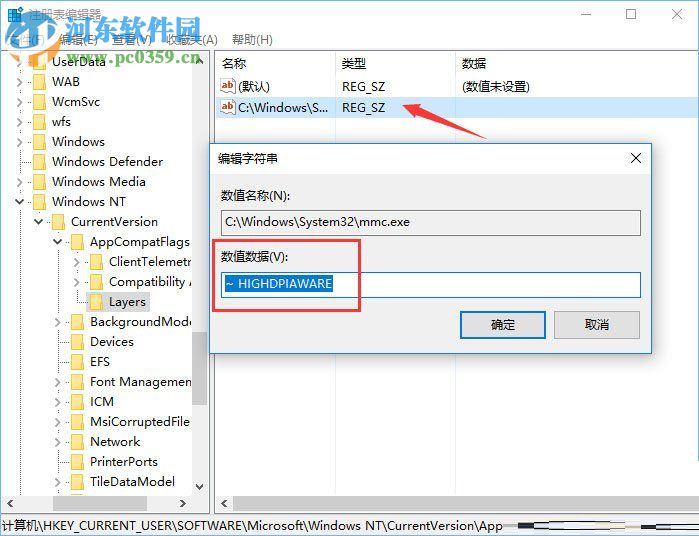Screen dimensions: 699x536
Task: Click the tree pane horizontal scroll-left arrow
Action: pos(10,503)
